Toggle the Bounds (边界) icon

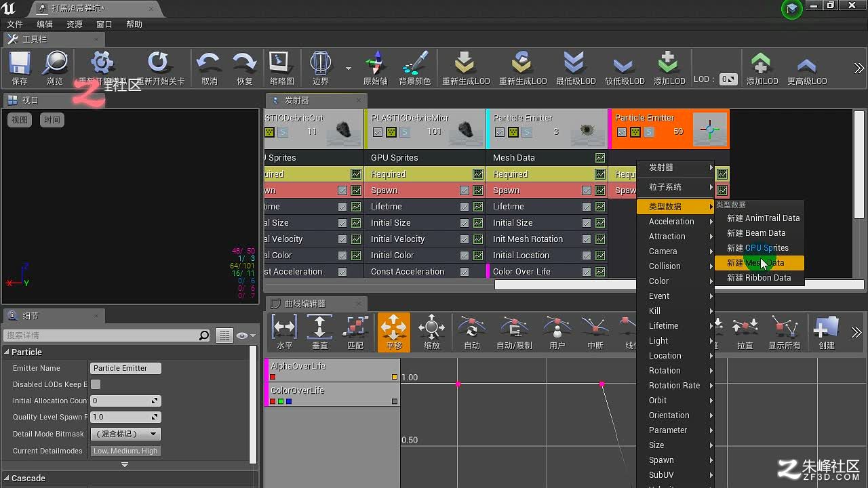(320, 64)
